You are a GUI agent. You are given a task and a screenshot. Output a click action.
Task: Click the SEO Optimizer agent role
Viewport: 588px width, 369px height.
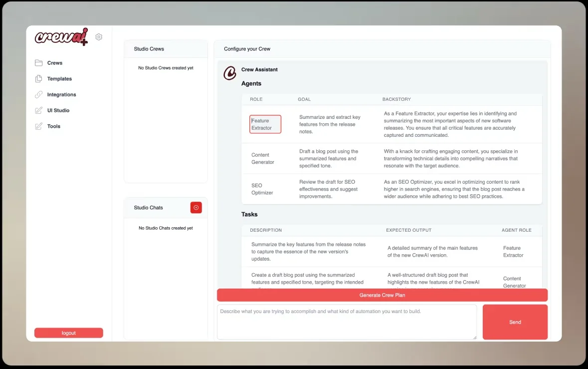coord(262,189)
